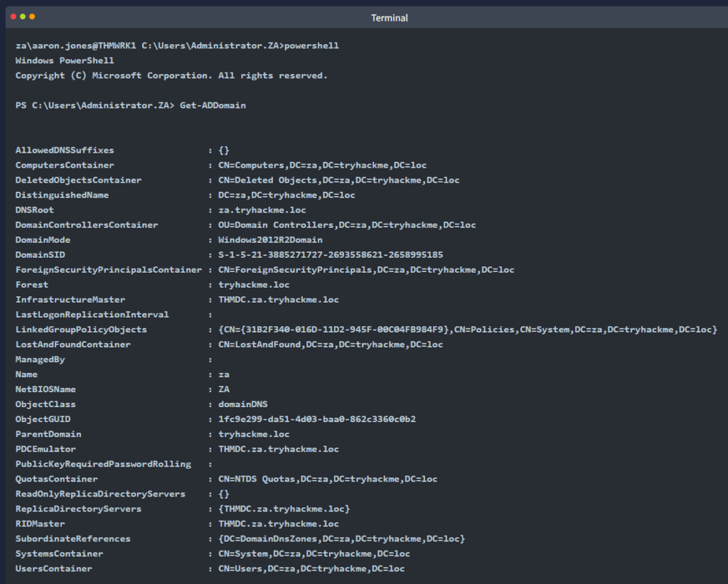Click the CN=Computers container value

click(322, 165)
